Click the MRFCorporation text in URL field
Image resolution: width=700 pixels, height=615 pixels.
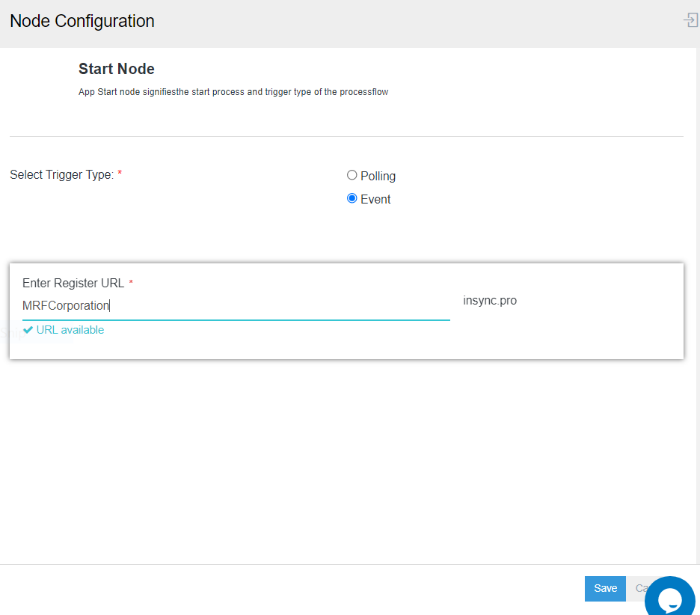coord(66,306)
